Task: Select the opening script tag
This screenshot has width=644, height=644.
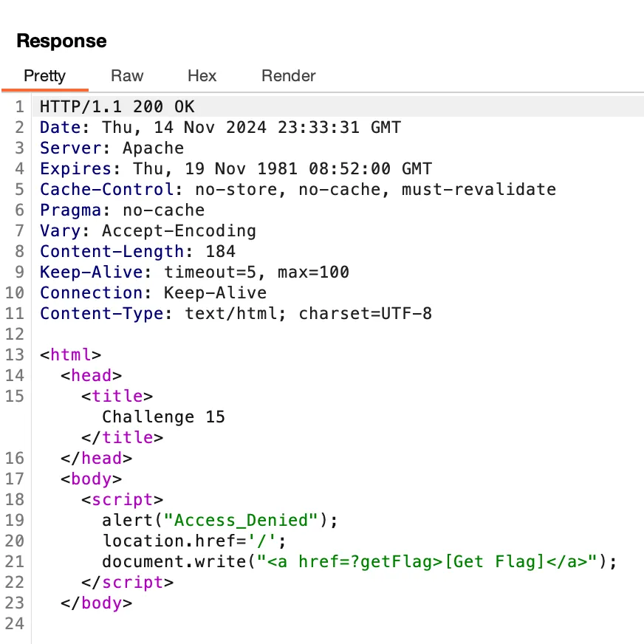Action: pyautogui.click(x=120, y=499)
